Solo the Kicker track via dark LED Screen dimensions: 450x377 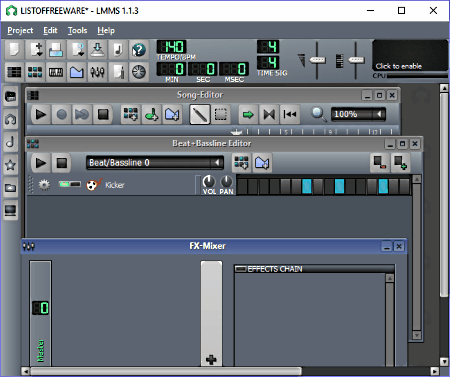tap(75, 184)
